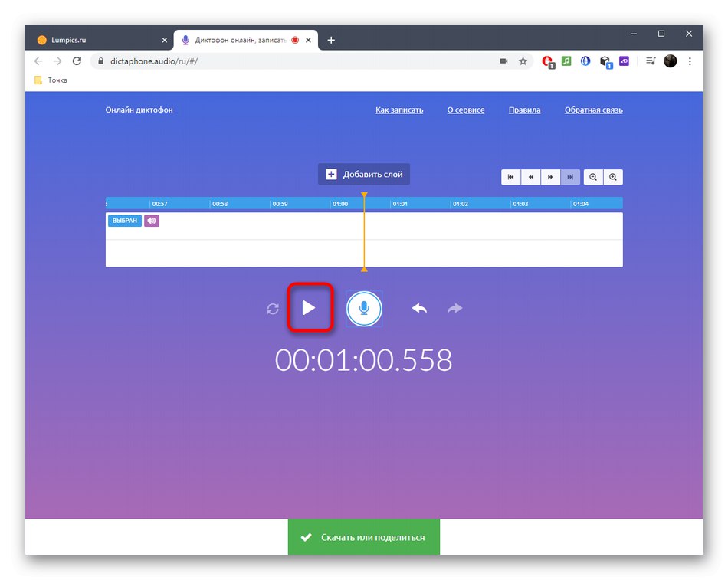Fast-forward the timeline
This screenshot has width=728, height=580.
(550, 177)
